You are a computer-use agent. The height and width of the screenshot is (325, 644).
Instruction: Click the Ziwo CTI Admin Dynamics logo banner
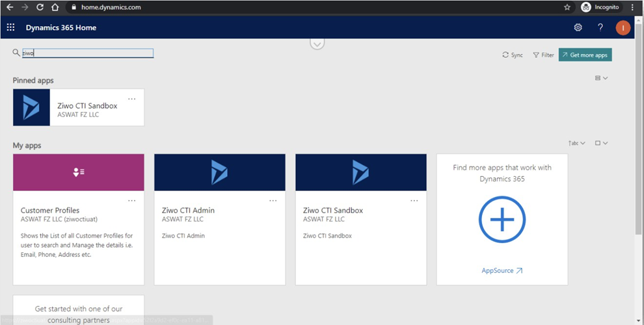pyautogui.click(x=220, y=172)
